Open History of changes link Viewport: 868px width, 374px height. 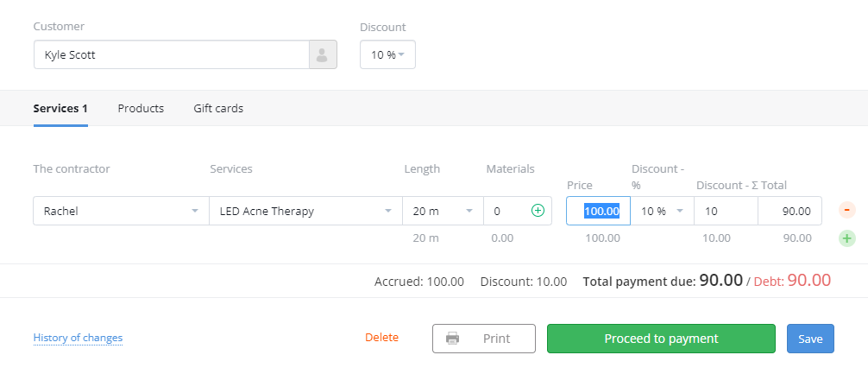pyautogui.click(x=78, y=338)
